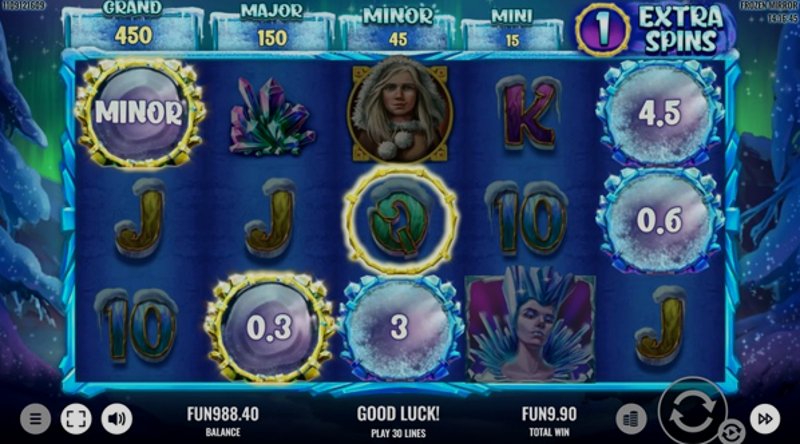Click the highlighted green Q symbol
This screenshot has height=444, width=800.
point(400,219)
